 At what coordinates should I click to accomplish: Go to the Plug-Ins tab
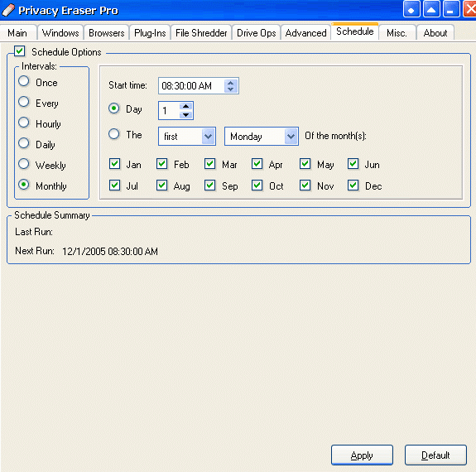tap(150, 33)
